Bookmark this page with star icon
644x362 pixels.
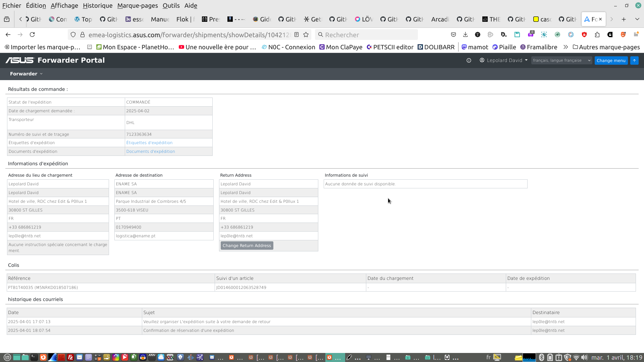coord(306,35)
